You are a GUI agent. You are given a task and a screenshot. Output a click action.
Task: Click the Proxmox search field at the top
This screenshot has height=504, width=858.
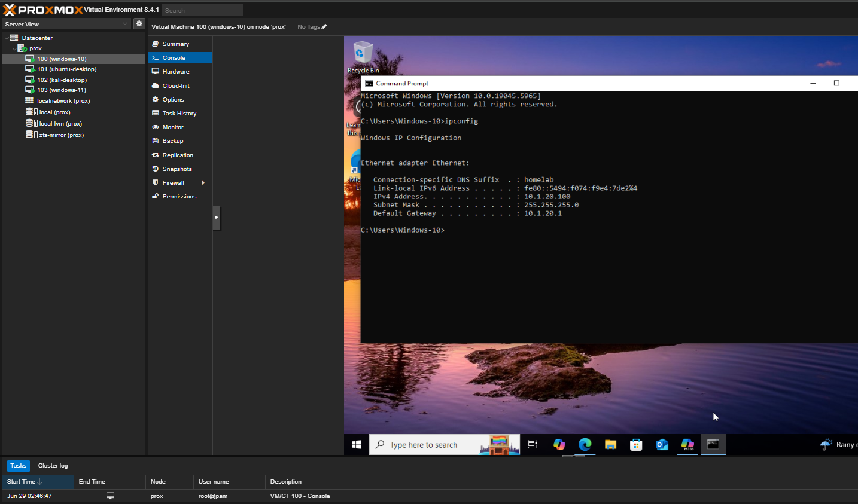(202, 10)
